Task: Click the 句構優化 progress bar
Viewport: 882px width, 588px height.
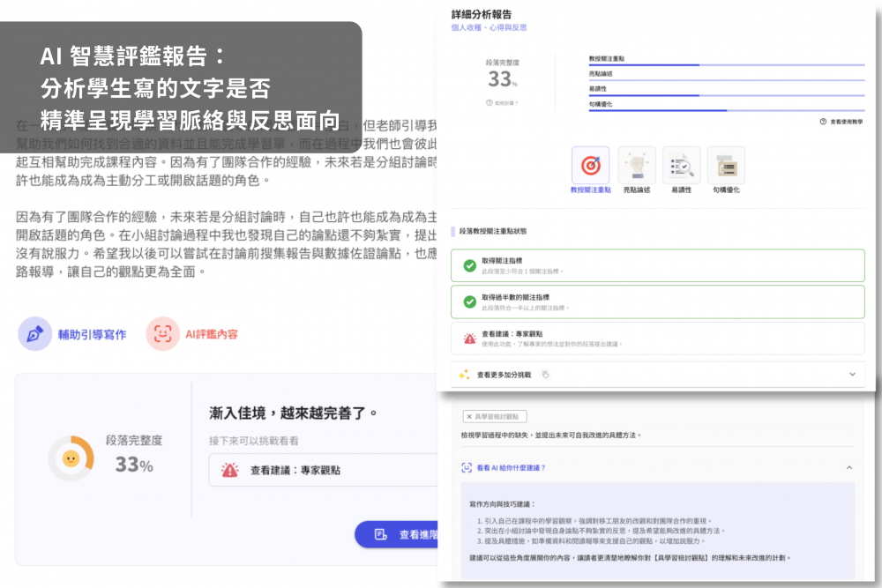Action: pos(725,110)
